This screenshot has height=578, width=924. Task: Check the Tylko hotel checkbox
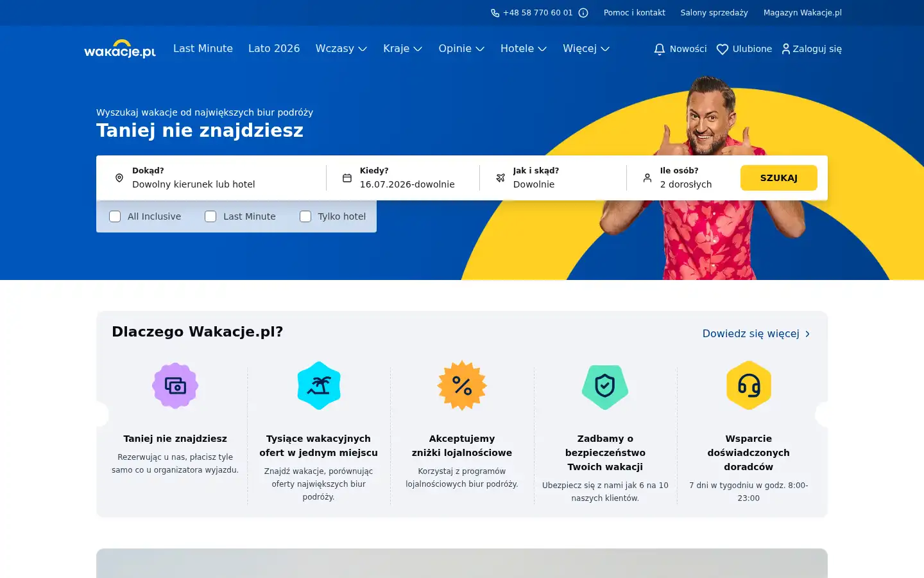[305, 216]
